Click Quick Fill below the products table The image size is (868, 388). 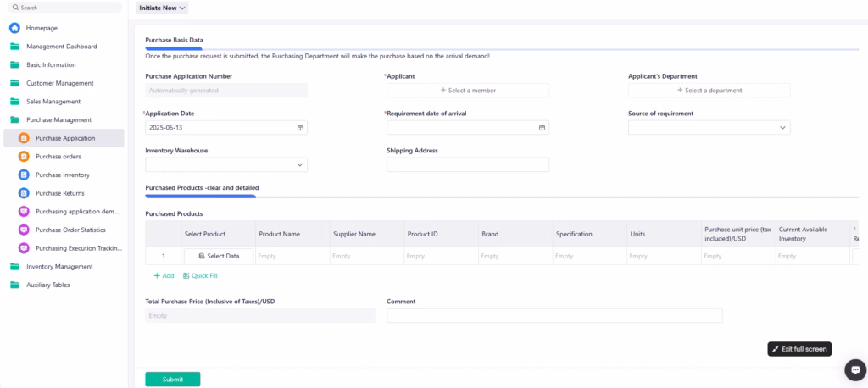tap(200, 276)
